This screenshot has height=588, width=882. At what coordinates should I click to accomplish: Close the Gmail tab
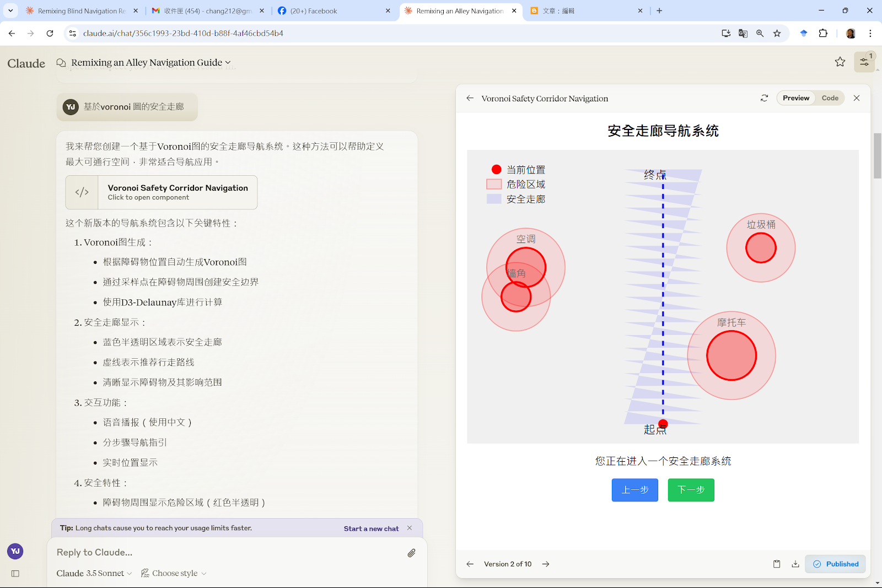coord(262,10)
